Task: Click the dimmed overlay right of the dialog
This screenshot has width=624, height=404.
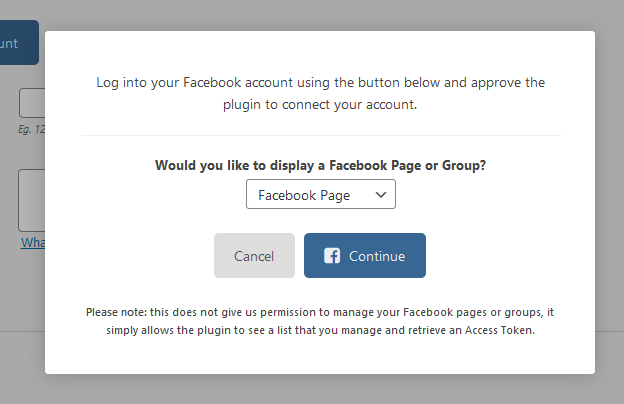Action: pyautogui.click(x=609, y=200)
